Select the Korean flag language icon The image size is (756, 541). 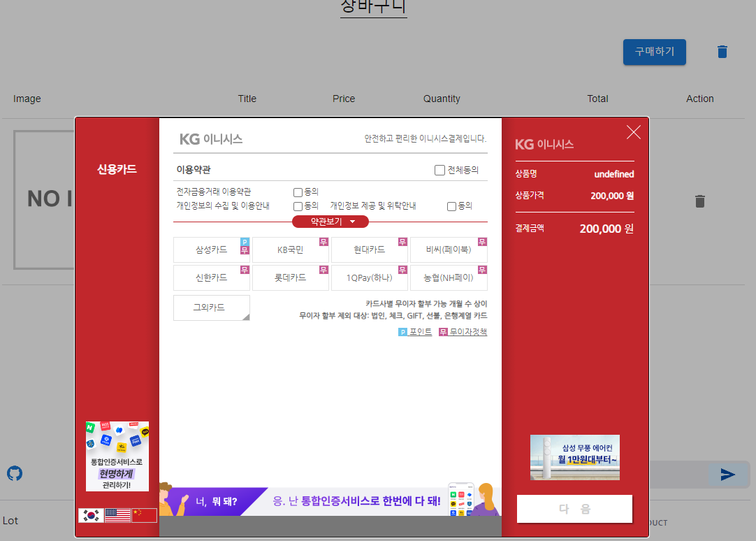click(x=91, y=515)
